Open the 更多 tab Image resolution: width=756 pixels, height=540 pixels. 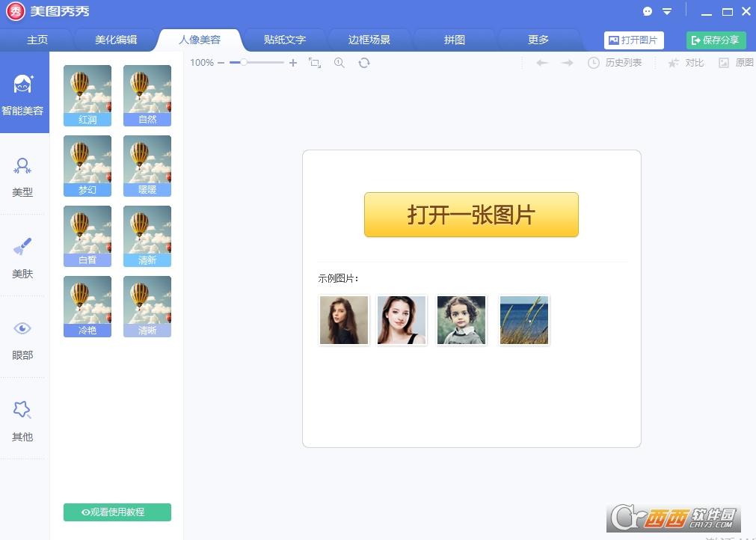tap(538, 40)
